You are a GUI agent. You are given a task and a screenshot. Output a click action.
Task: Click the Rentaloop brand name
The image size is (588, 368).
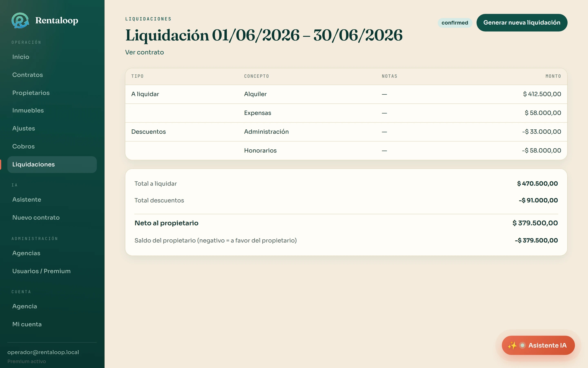coord(57,20)
